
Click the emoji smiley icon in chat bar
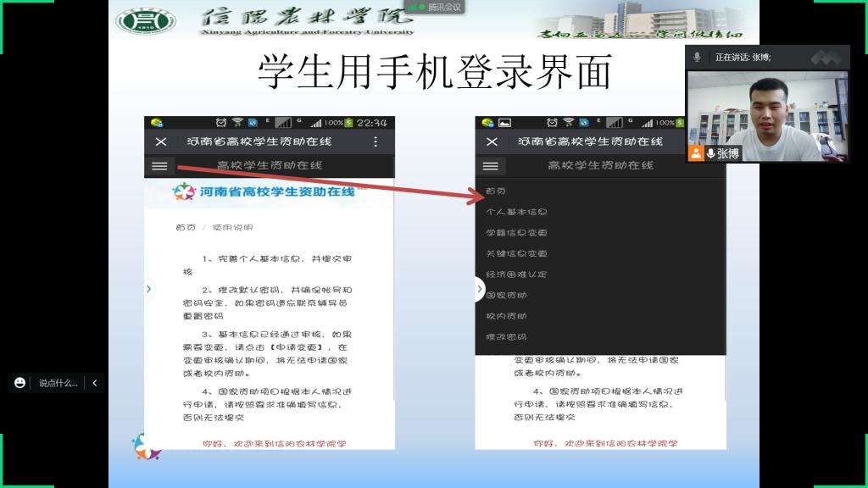[19, 383]
